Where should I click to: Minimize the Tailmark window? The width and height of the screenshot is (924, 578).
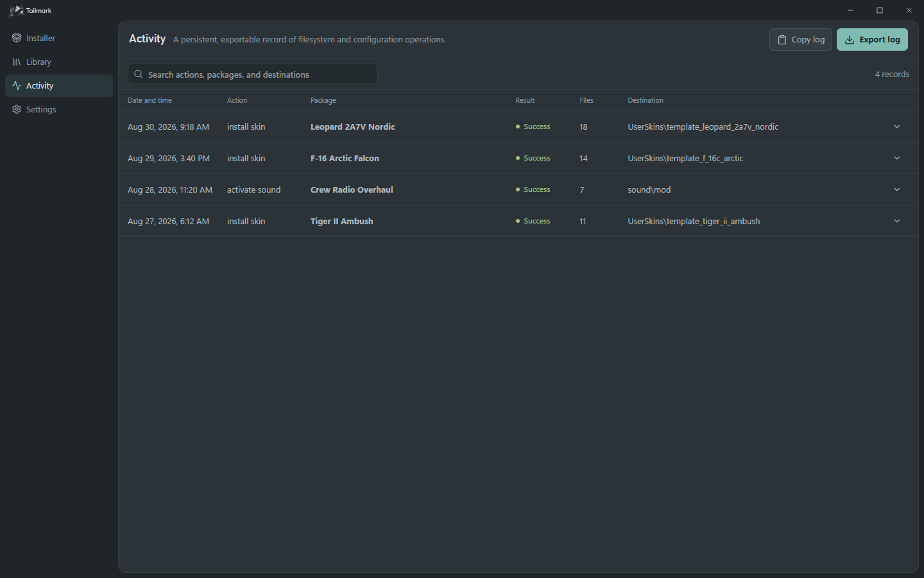point(850,10)
